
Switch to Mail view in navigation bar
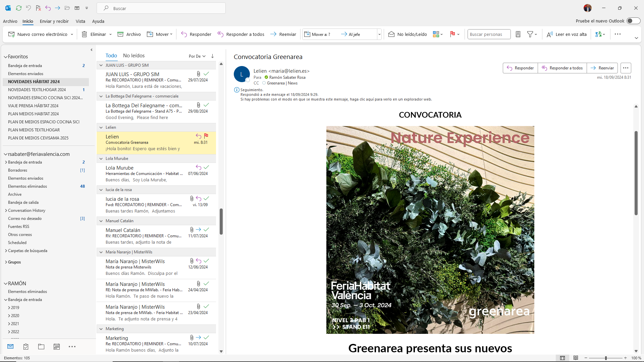tap(10, 347)
